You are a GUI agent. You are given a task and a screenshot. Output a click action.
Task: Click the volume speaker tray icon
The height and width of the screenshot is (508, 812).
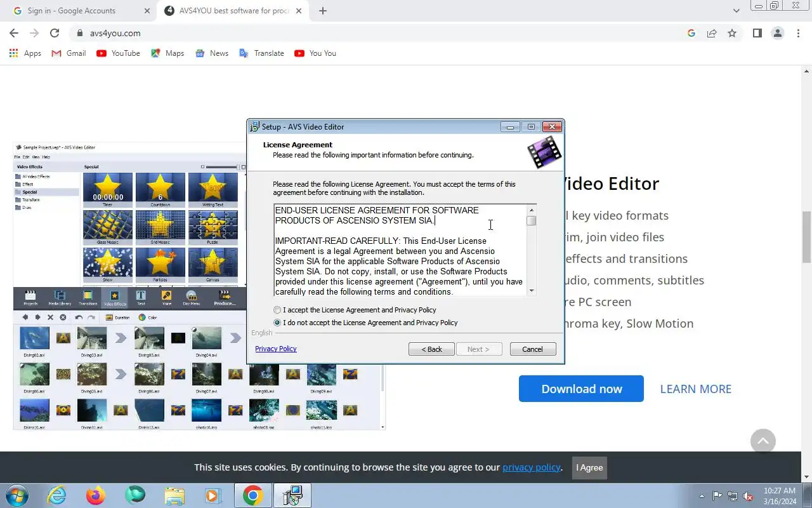coord(749,496)
